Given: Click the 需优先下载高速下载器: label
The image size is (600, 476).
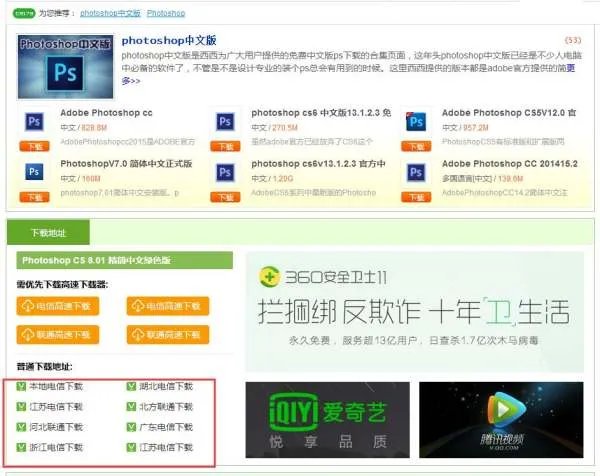Looking at the screenshot, I should click(x=62, y=284).
